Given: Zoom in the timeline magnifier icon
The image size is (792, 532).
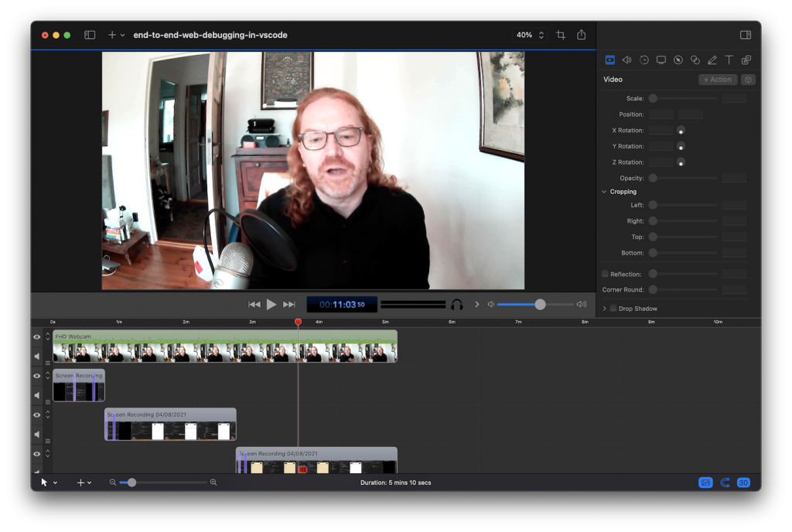Looking at the screenshot, I should 213,483.
